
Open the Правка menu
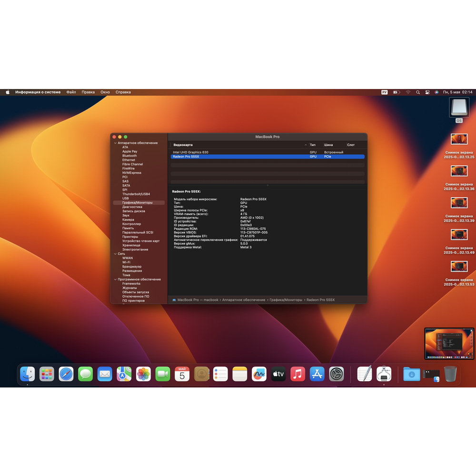88,92
